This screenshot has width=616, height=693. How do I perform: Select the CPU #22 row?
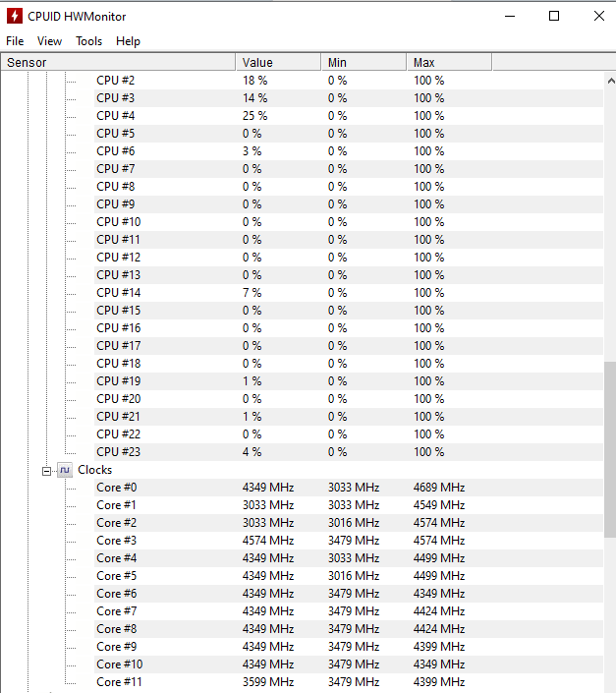[x=349, y=434]
